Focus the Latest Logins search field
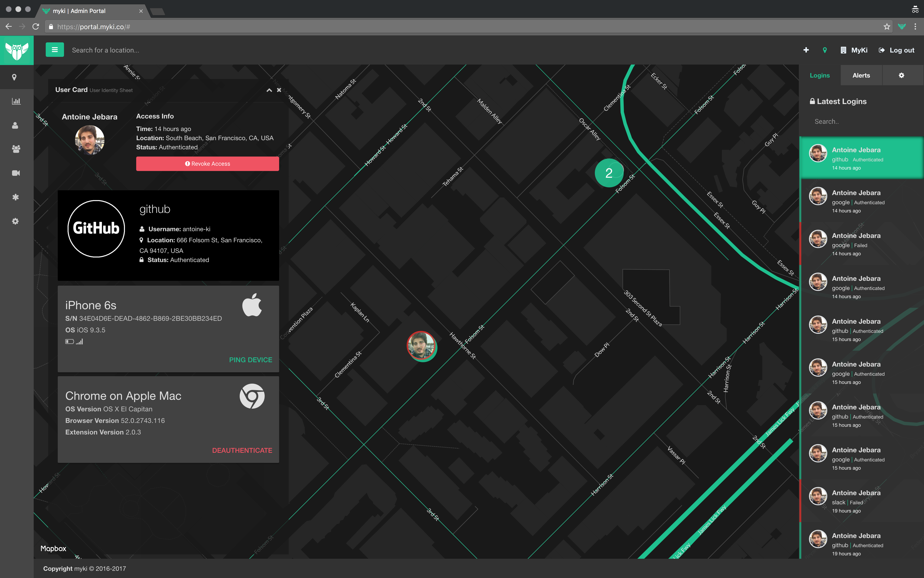Viewport: 924px width, 578px height. point(861,122)
